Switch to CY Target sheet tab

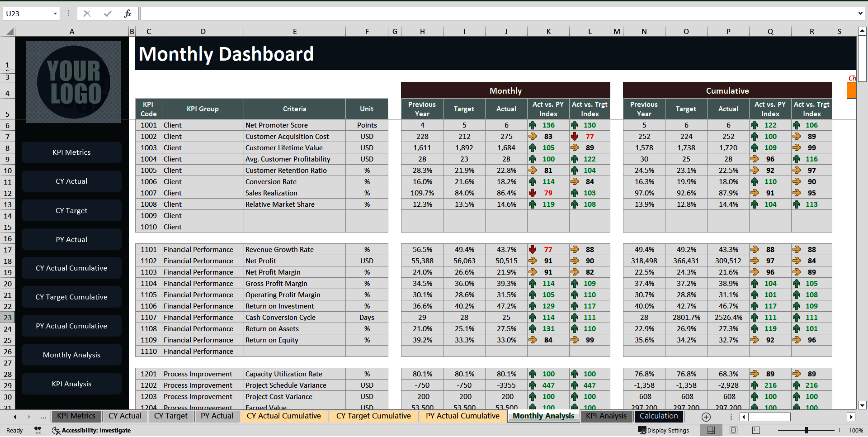tap(170, 416)
